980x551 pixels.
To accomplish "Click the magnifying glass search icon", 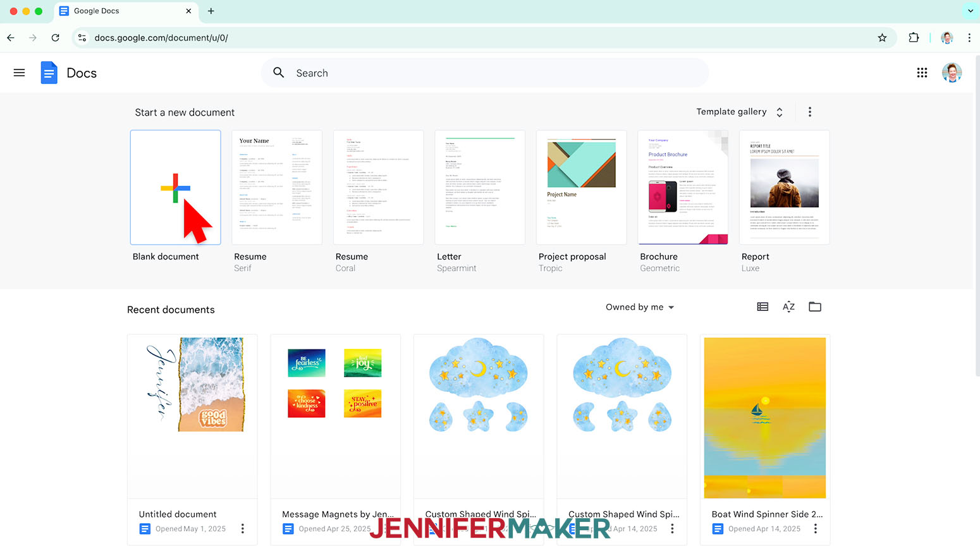I will click(x=279, y=73).
